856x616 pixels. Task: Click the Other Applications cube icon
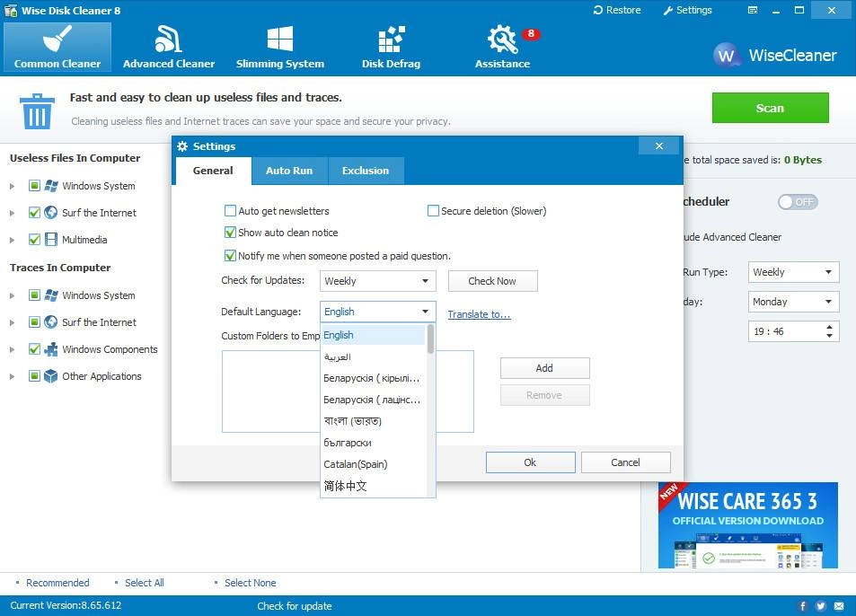[51, 376]
